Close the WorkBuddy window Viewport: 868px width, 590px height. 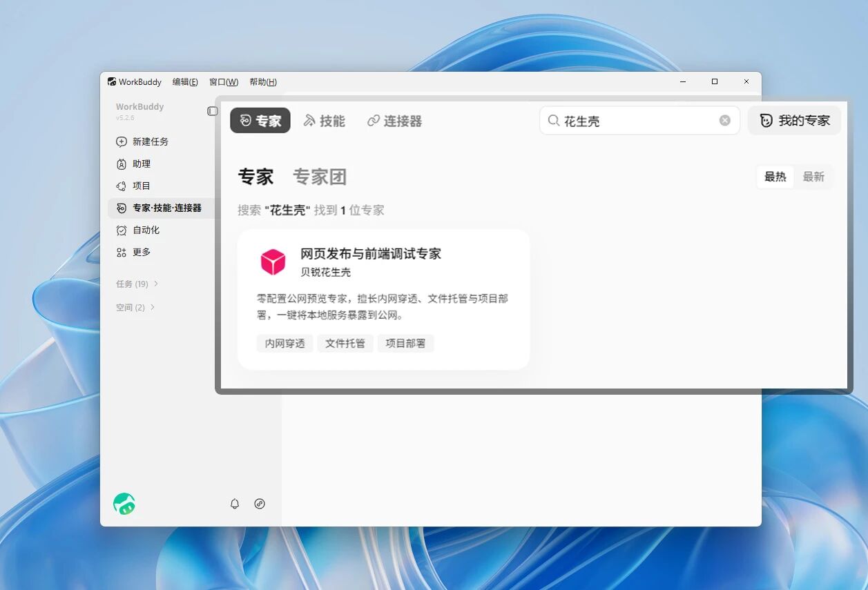746,81
